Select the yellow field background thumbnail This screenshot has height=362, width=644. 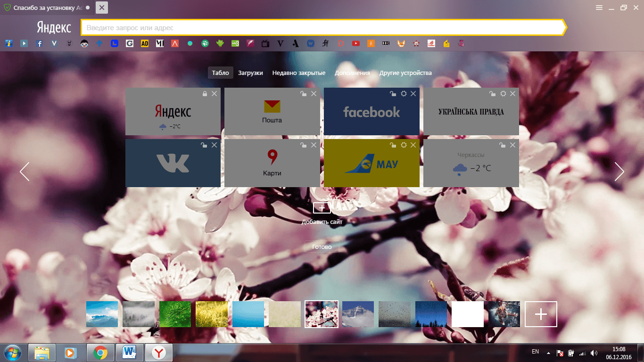pyautogui.click(x=212, y=314)
